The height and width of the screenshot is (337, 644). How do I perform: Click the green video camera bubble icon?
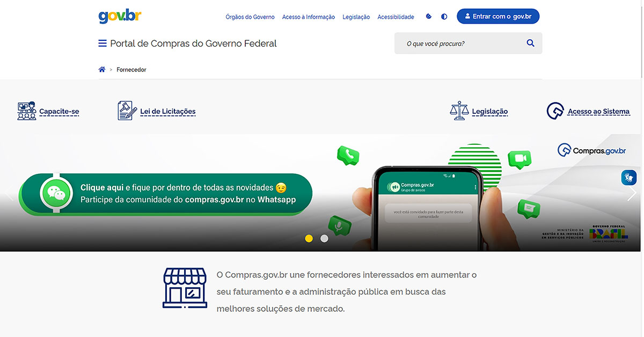click(x=519, y=159)
